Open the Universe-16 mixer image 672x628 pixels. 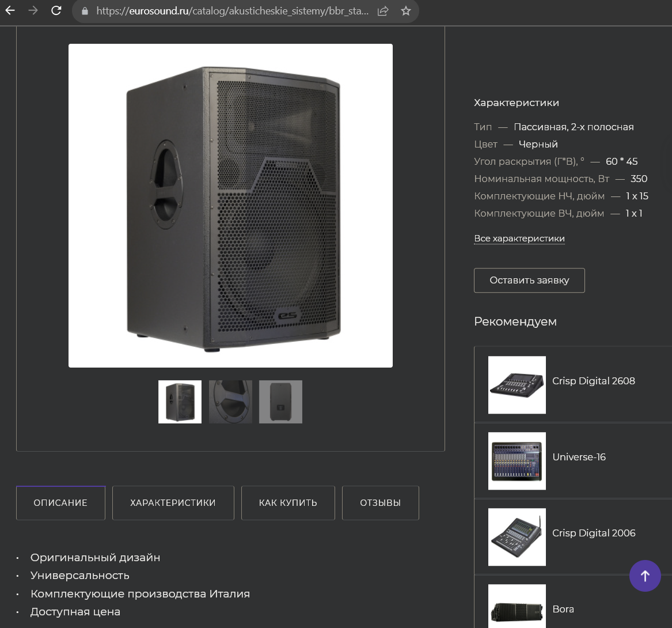point(517,461)
